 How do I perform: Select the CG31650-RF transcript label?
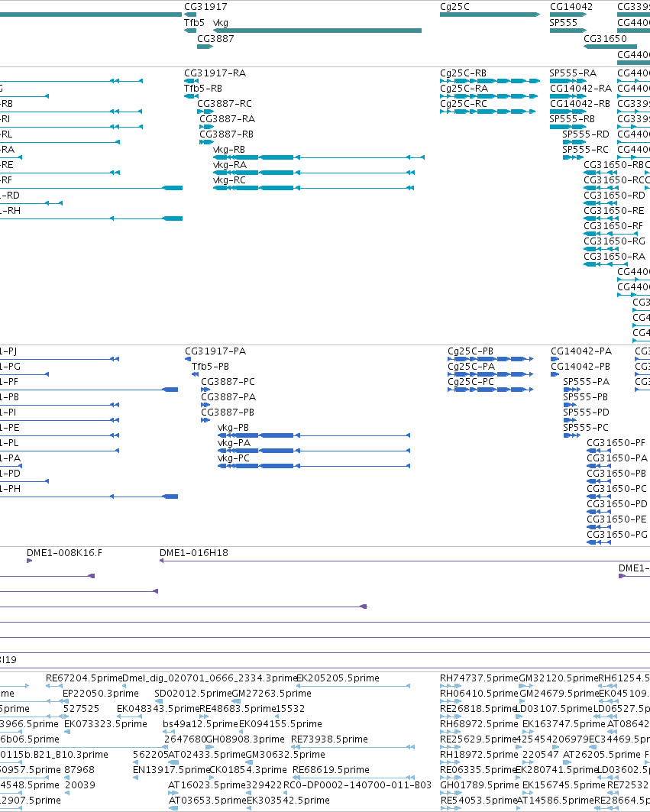pos(613,226)
